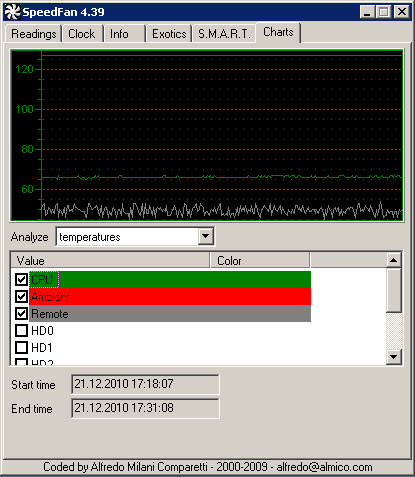Click the 120 label on chart axis

click(x=24, y=69)
